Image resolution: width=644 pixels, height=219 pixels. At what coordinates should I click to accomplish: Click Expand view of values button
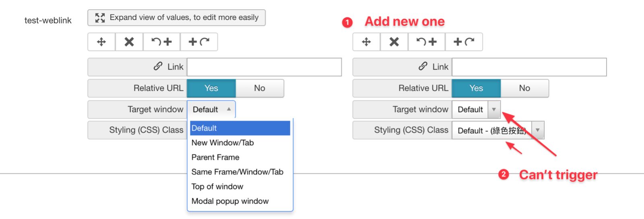(177, 18)
